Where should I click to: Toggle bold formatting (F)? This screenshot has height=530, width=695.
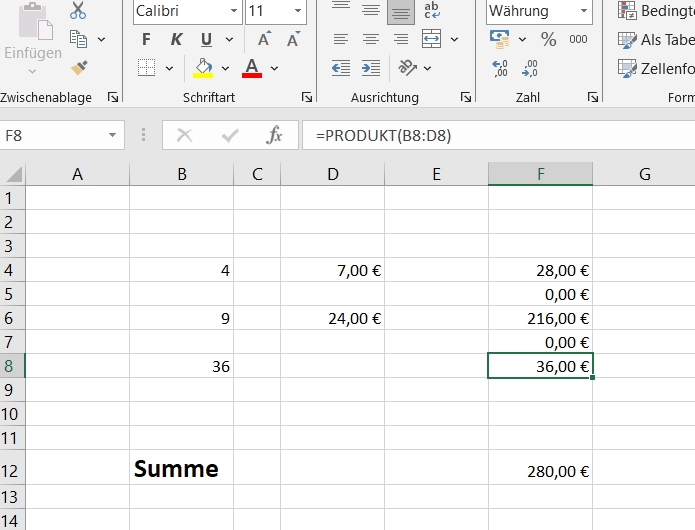point(146,39)
